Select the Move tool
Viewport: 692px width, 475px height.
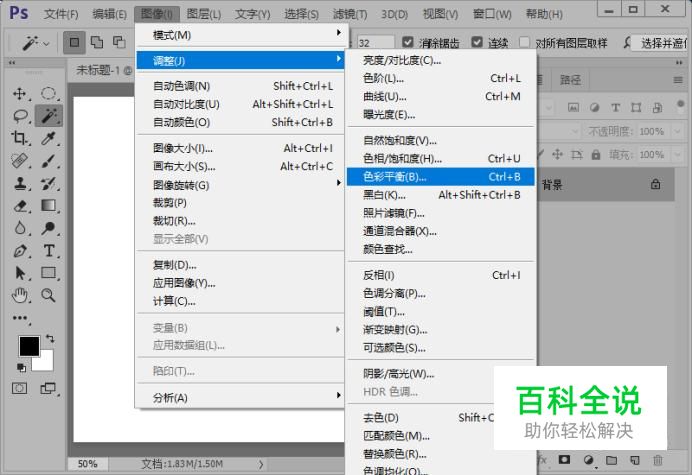[20, 94]
